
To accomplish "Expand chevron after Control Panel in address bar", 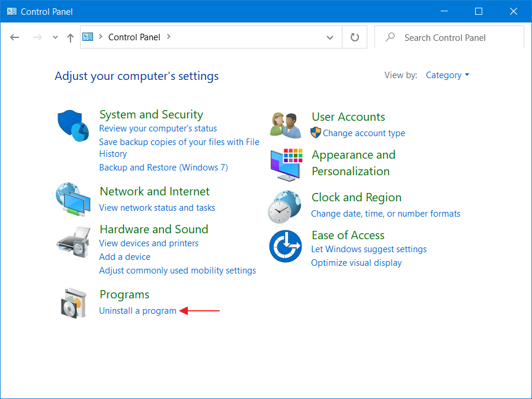I will click(x=169, y=37).
